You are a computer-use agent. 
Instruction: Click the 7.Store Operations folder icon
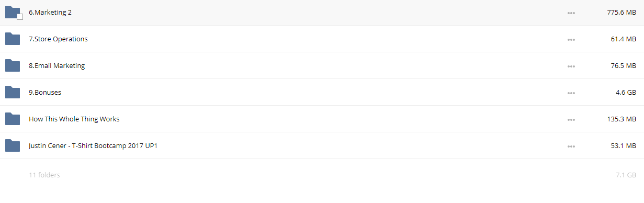[x=12, y=39]
